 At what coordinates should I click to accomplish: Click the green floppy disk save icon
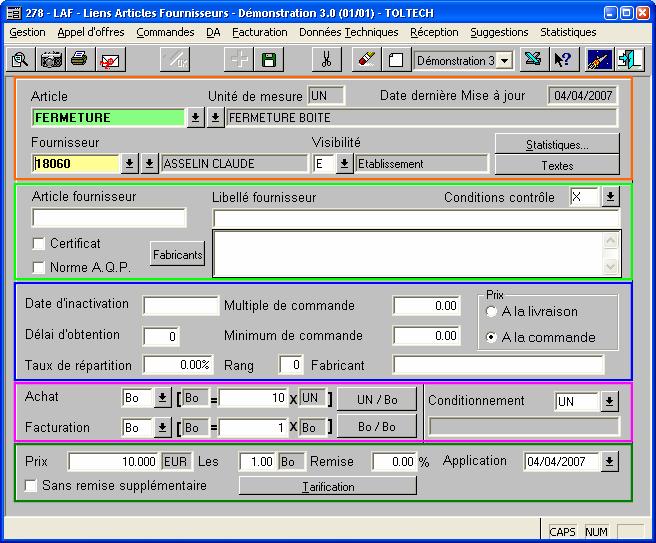pos(268,60)
